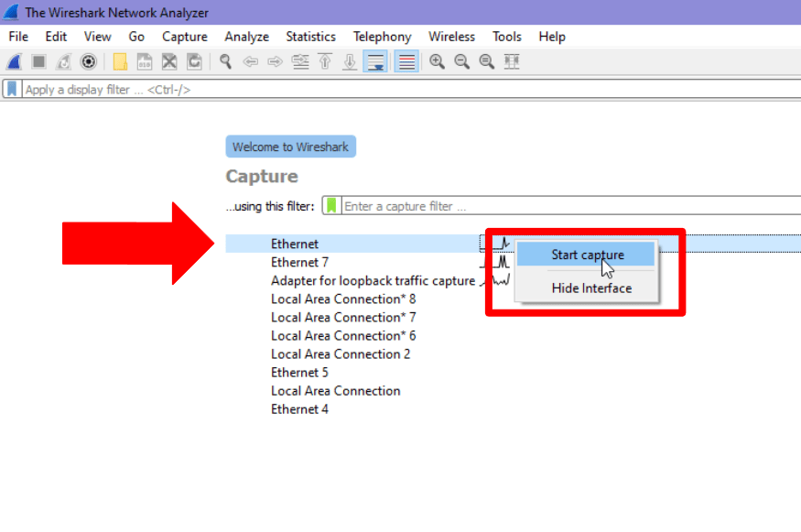Click the Welcome to Wireshark button

291,147
